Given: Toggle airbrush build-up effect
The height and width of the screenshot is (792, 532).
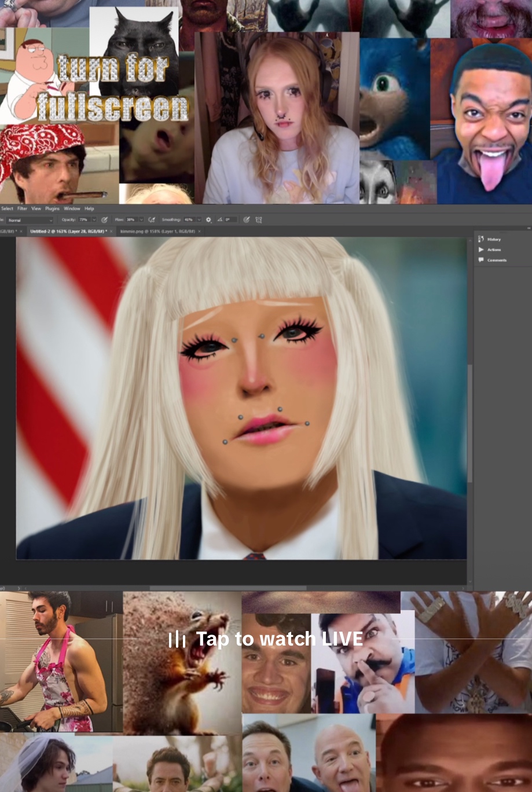Looking at the screenshot, I should click(152, 220).
